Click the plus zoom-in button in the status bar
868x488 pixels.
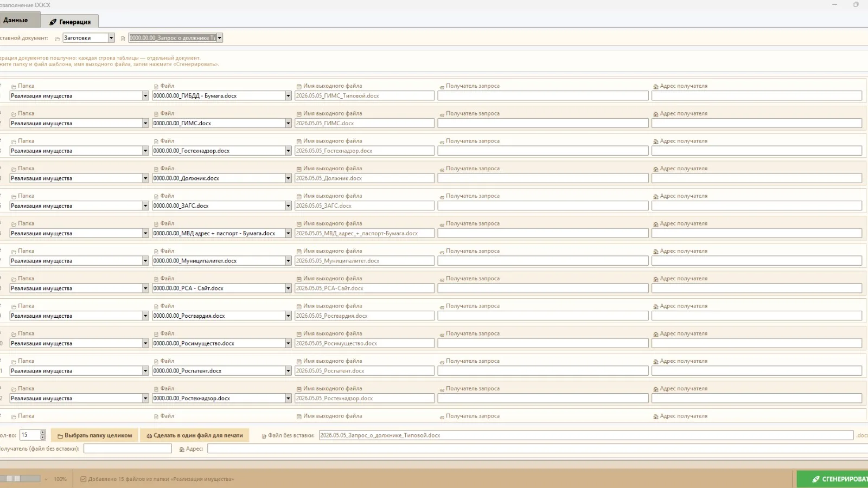(46, 479)
